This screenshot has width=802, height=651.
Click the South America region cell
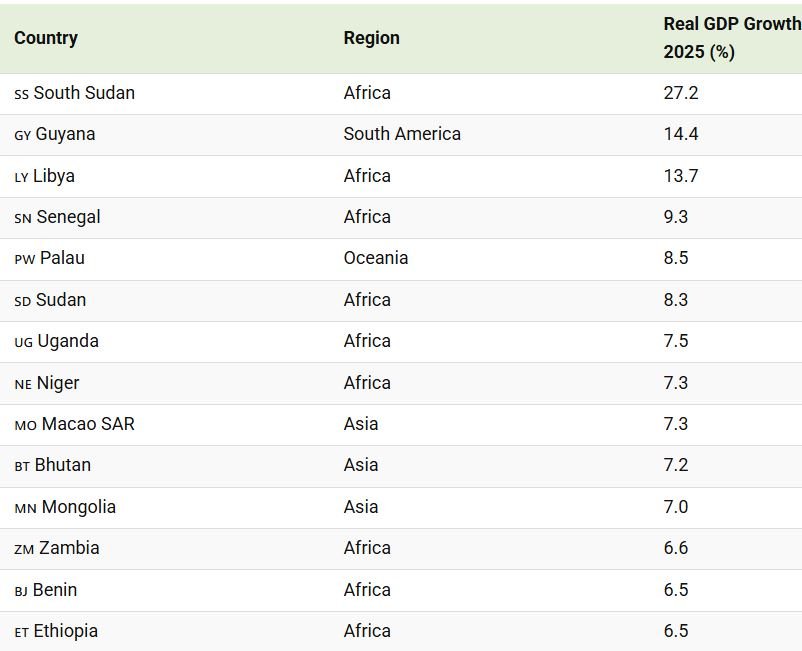click(402, 134)
